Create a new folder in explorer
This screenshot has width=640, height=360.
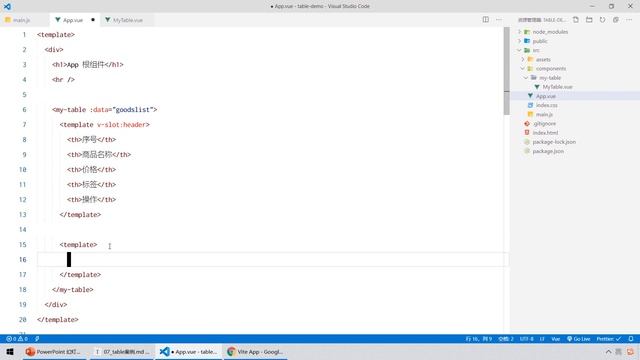[589, 20]
